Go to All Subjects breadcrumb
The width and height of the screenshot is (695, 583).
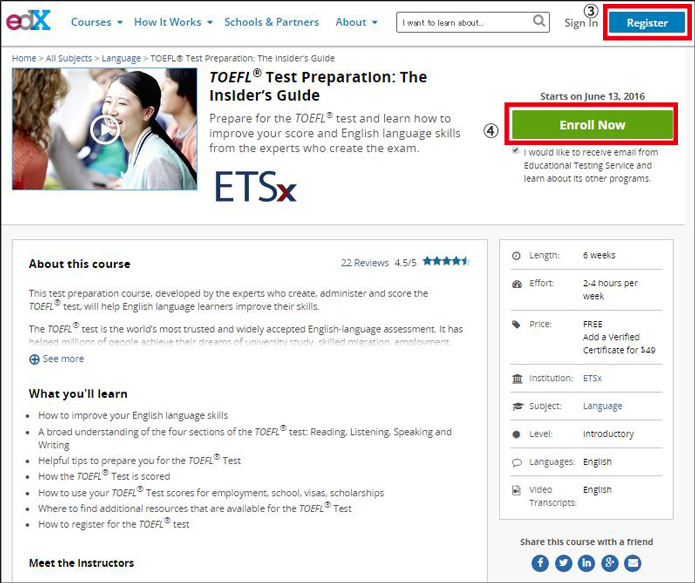69,58
